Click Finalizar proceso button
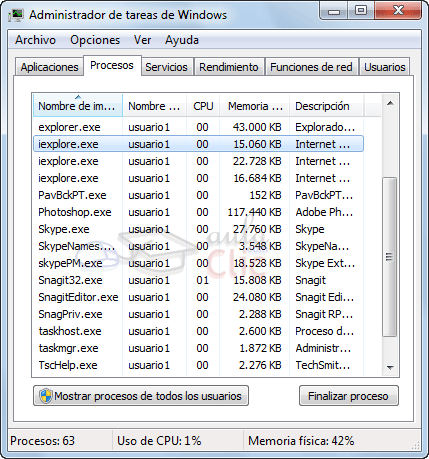 (x=348, y=396)
